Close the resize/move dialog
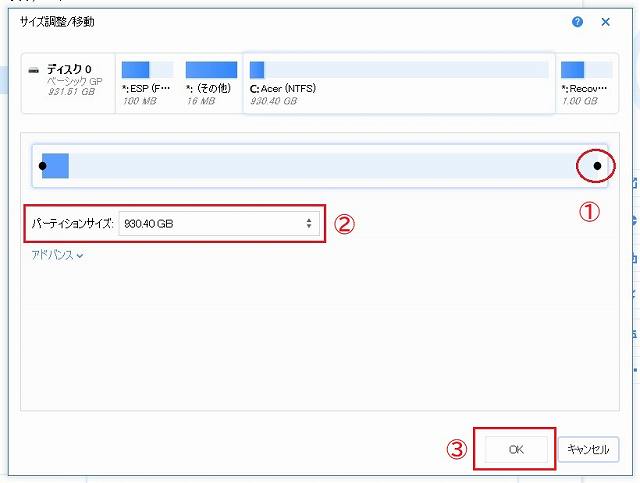This screenshot has height=483, width=640. [606, 22]
